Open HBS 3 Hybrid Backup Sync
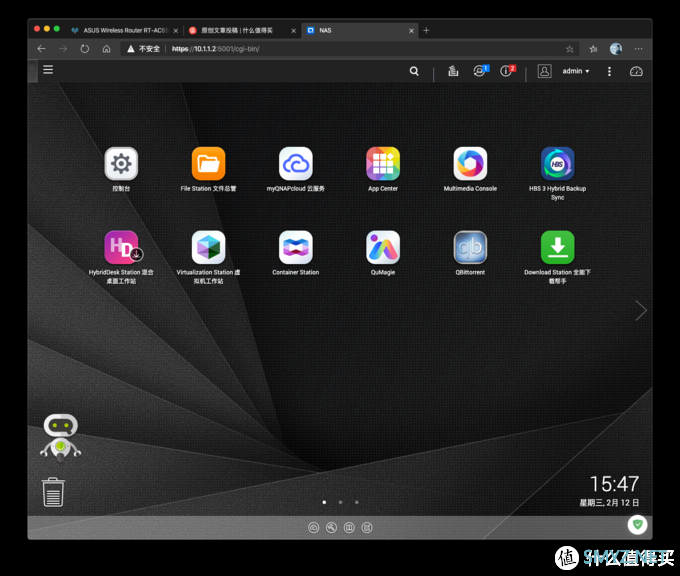680x576 pixels. [558, 164]
